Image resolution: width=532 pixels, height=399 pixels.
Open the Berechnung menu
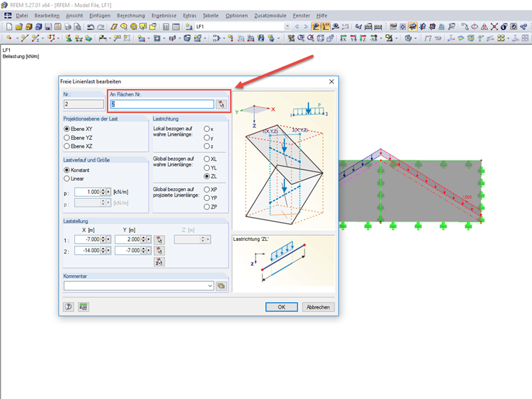(131, 15)
